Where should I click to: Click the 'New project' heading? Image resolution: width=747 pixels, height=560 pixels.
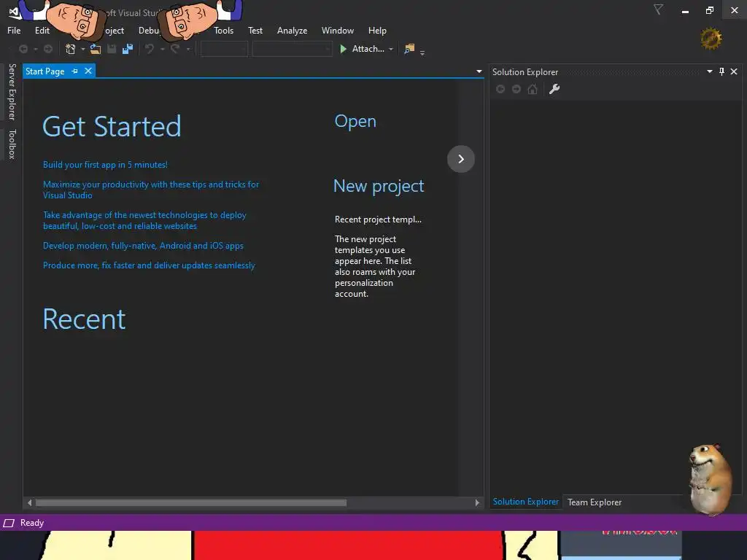tap(379, 186)
